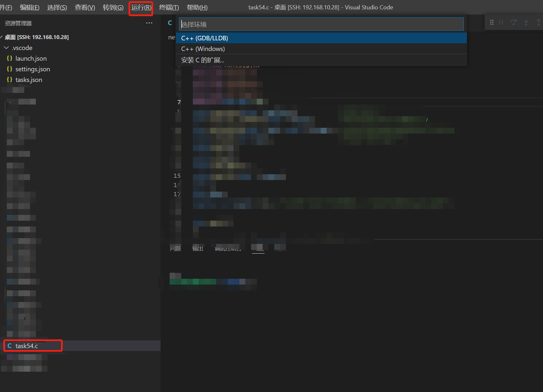This screenshot has width=543, height=392.
Task: Click the task54.c C language icon
Action: [10, 346]
